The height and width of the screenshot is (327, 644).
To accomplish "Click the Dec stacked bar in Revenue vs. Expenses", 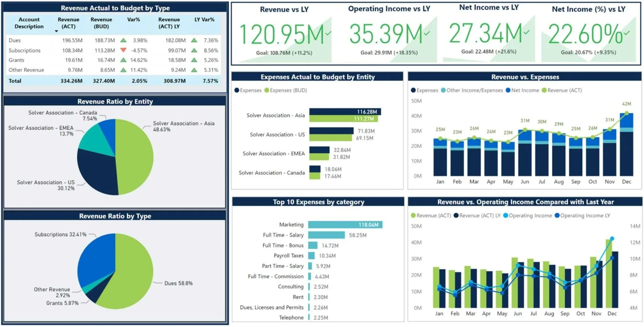I will (x=626, y=145).
